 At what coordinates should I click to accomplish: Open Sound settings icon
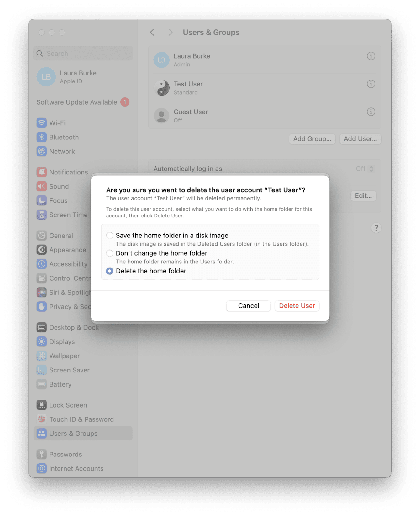[x=42, y=186]
